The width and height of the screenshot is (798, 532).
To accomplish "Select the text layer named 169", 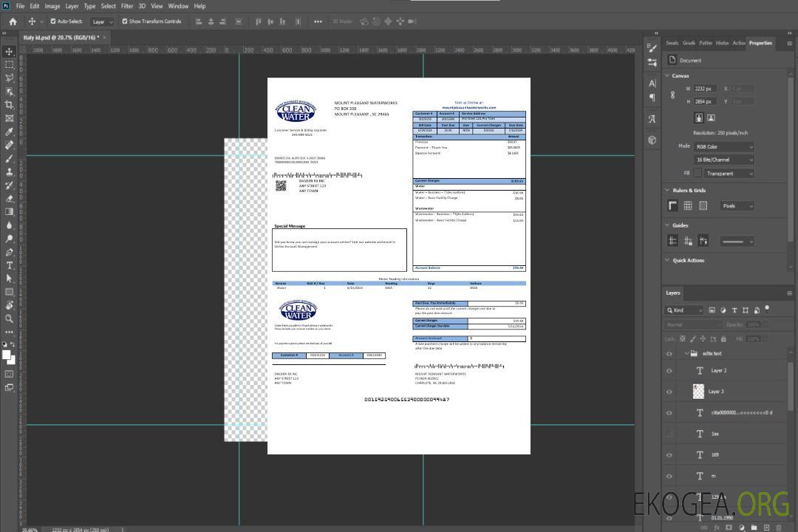I will click(x=715, y=454).
